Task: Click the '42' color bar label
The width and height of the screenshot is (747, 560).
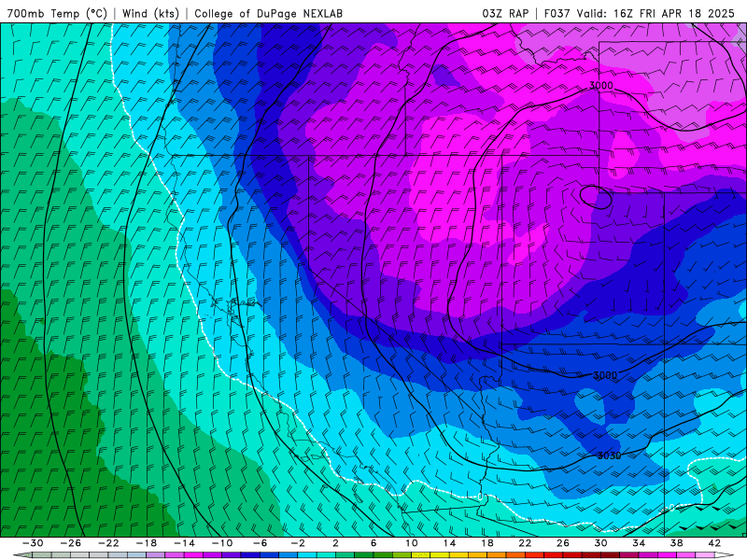Action: [714, 543]
